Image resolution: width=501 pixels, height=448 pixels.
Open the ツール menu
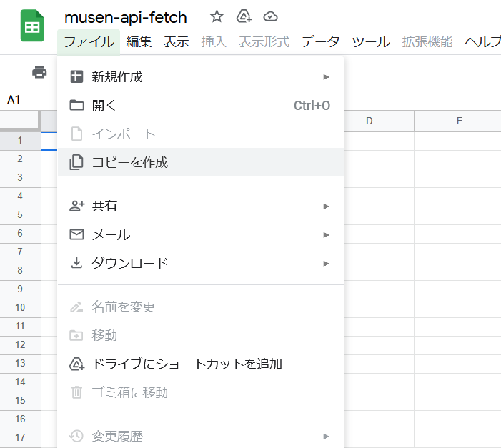371,41
